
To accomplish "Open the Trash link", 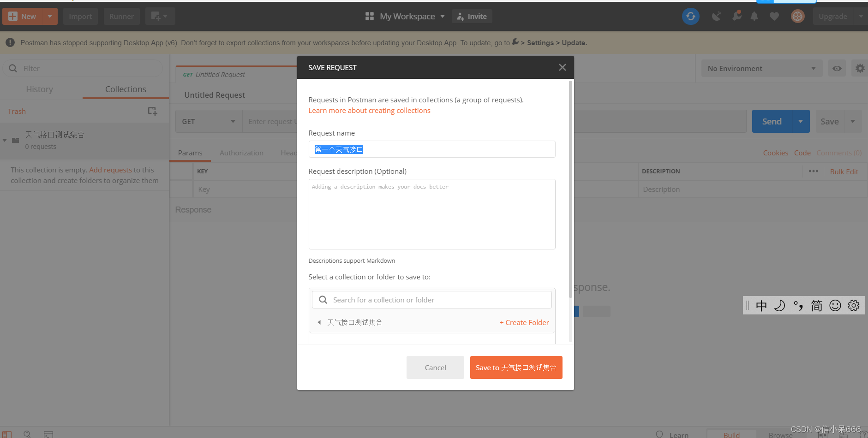I will 17,111.
